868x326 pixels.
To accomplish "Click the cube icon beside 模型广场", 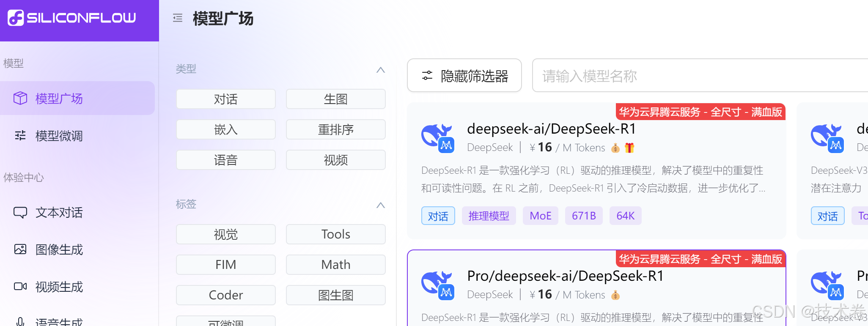I will pos(20,98).
